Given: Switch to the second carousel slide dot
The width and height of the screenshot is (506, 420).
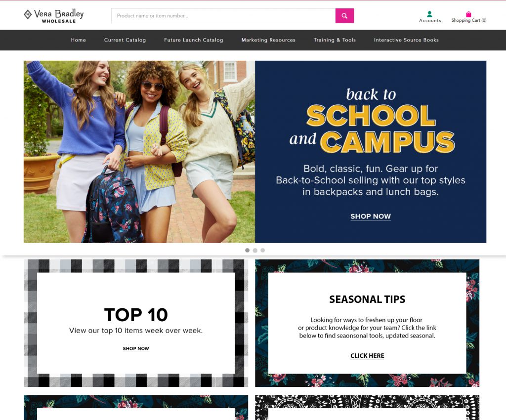Looking at the screenshot, I should [255, 251].
